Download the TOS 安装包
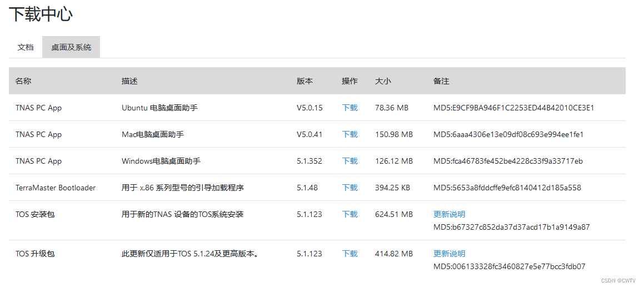The height and width of the screenshot is (288, 644). click(x=350, y=214)
